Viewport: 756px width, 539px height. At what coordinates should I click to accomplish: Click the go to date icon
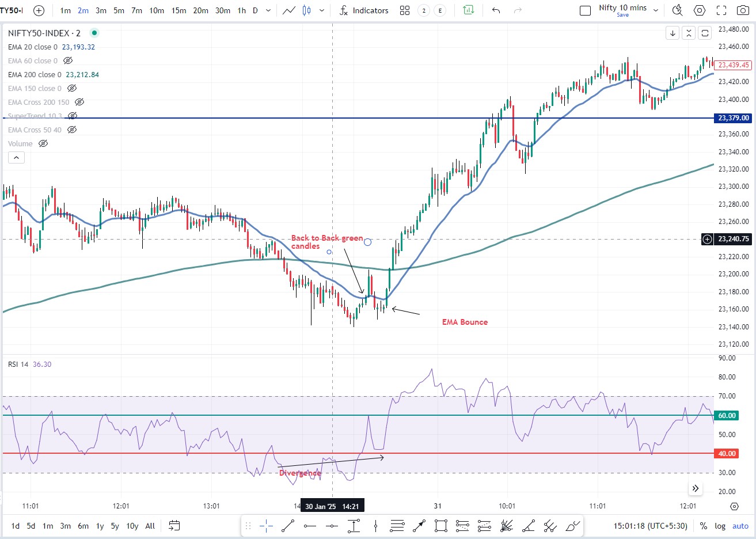tap(174, 525)
